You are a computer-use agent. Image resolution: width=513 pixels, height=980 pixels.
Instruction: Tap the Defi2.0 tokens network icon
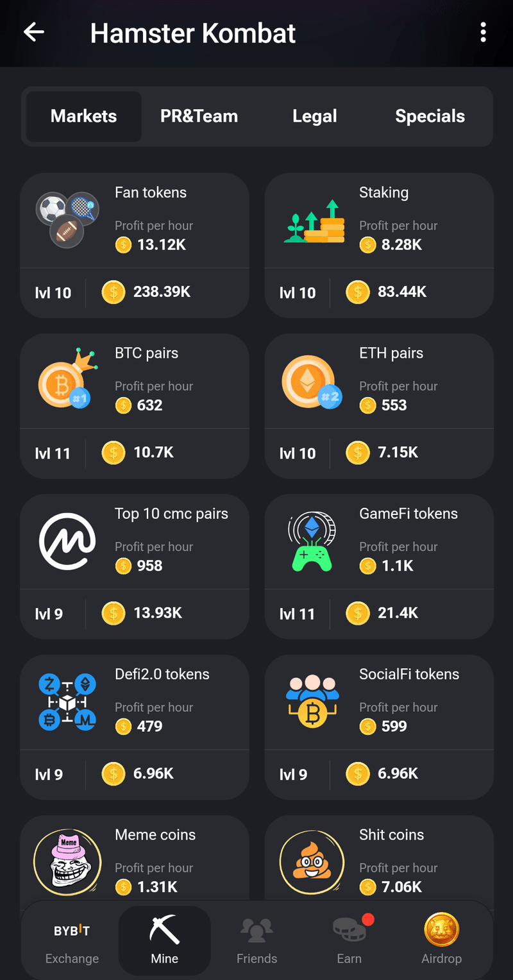coord(67,702)
